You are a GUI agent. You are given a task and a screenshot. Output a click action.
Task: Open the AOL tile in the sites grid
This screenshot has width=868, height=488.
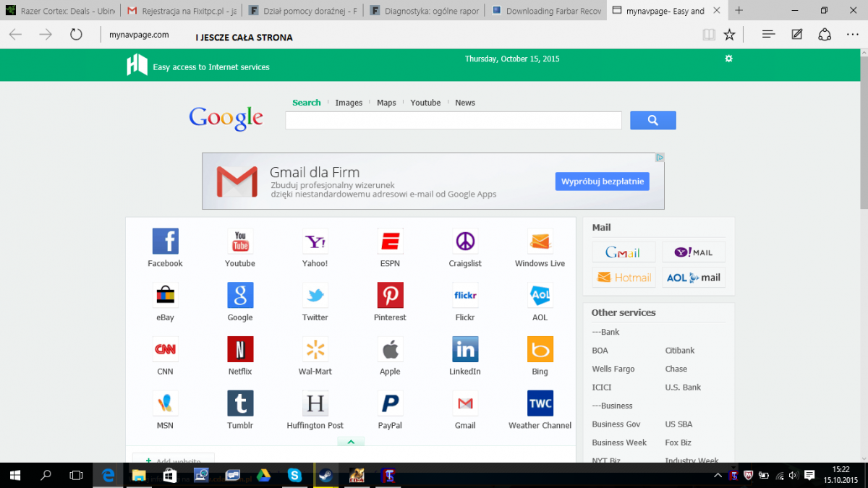pos(540,295)
